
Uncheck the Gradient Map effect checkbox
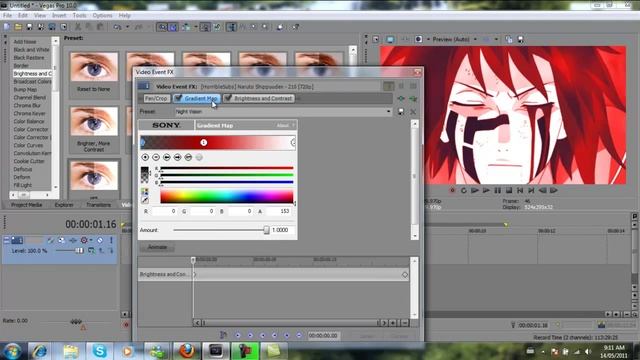click(178, 98)
